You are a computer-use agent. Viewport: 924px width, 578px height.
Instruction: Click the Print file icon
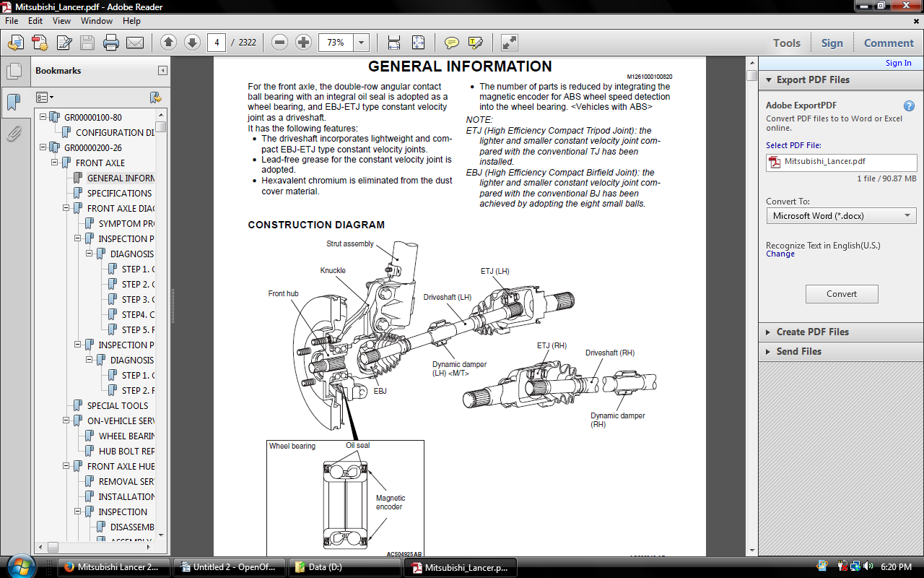110,43
